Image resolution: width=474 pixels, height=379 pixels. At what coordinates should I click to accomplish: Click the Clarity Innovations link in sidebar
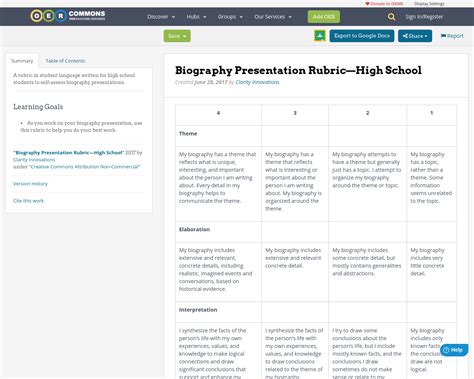tap(34, 160)
